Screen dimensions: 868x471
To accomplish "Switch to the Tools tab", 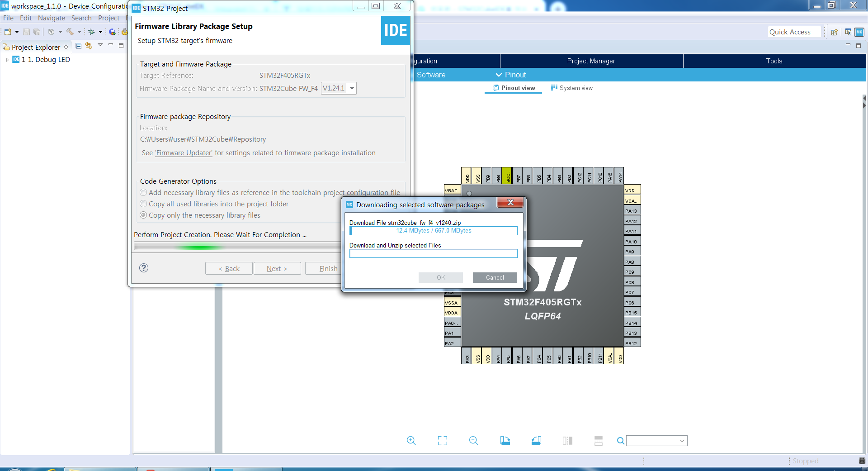I will (774, 61).
